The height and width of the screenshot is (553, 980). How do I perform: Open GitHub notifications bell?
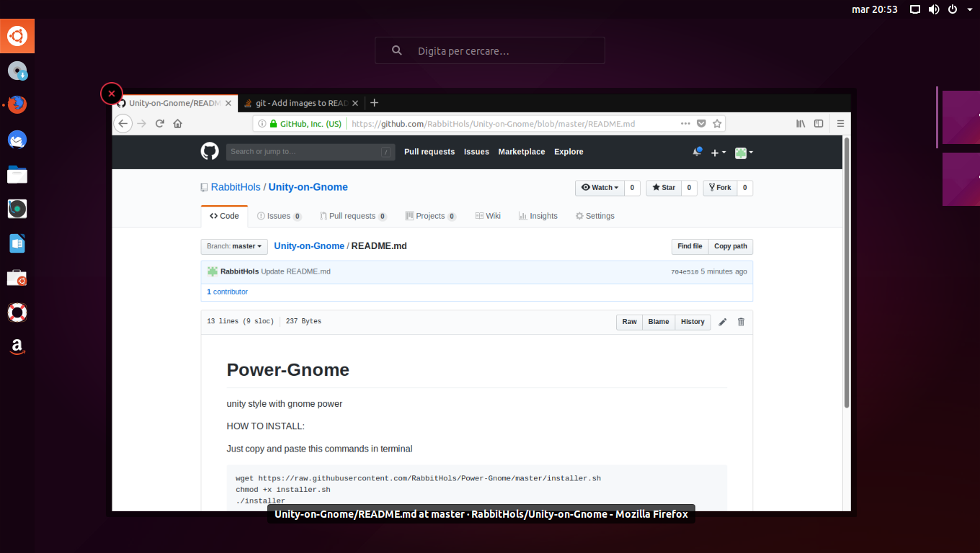click(x=697, y=152)
